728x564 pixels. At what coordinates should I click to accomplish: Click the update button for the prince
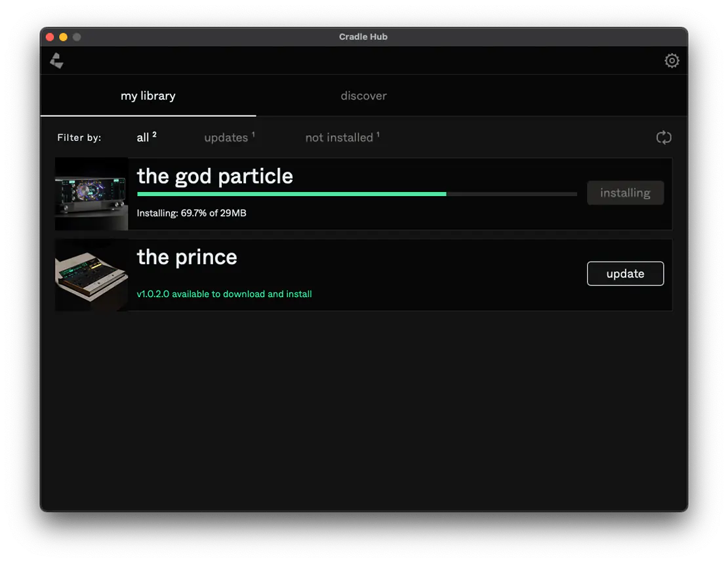click(625, 273)
